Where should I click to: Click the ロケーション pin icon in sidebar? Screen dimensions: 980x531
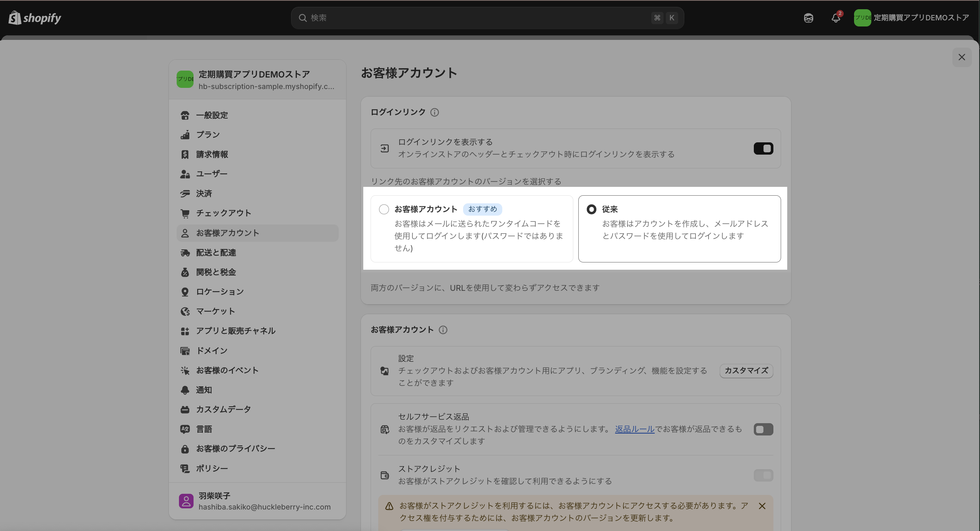[185, 292]
